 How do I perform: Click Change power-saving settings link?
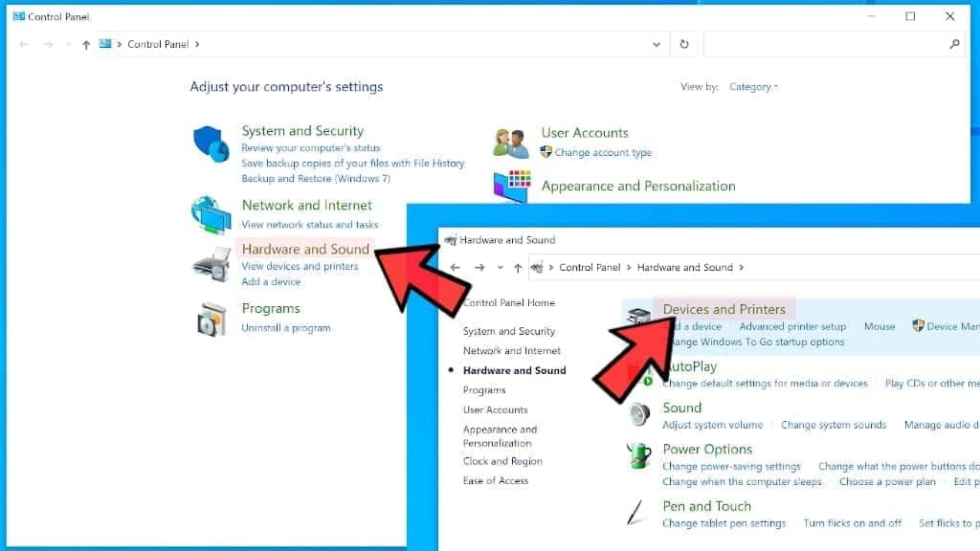[731, 467]
